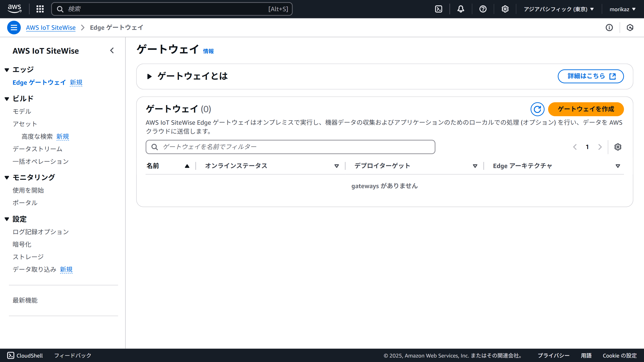The image size is (644, 362).
Task: Click AWS IoT SiteWise breadcrumb link
Action: tap(51, 27)
